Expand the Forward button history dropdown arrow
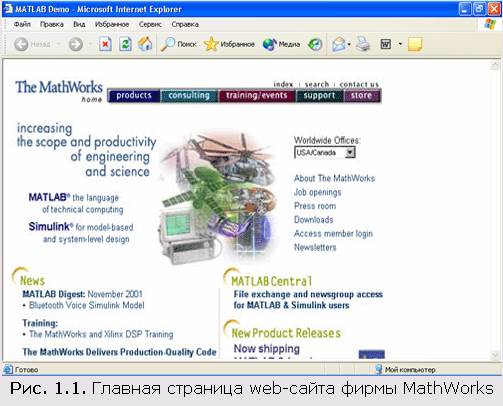Screen dimensions: 503x406 coord(89,44)
